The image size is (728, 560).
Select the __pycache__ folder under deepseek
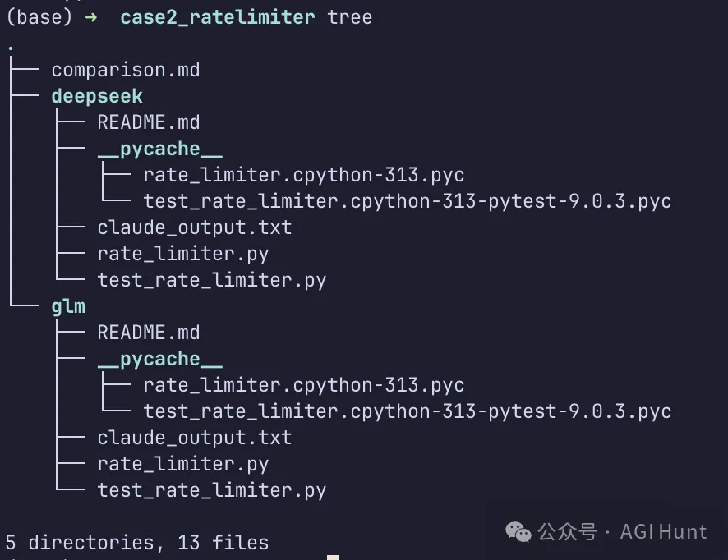159,149
